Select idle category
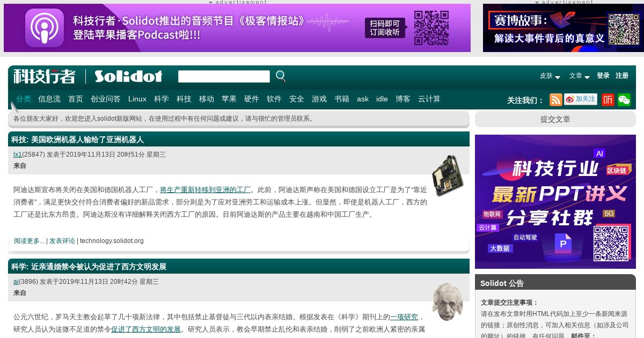644x338 pixels. pyautogui.click(x=382, y=99)
